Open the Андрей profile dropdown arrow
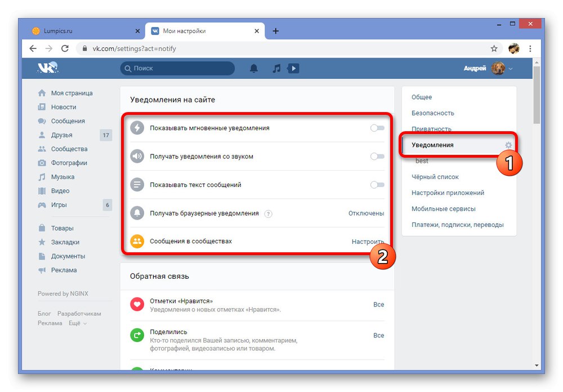563x392 pixels. (511, 69)
